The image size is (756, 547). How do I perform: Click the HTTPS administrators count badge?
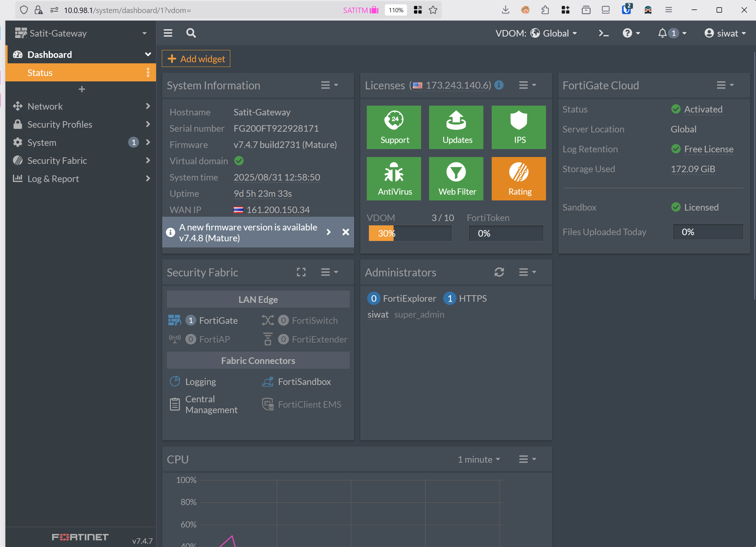[x=450, y=298]
